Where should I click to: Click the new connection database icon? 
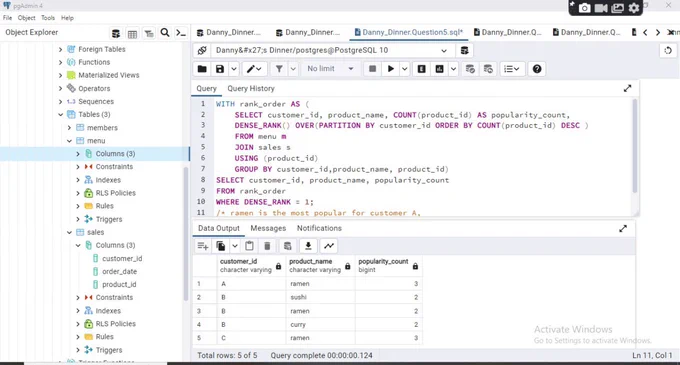[x=464, y=51]
